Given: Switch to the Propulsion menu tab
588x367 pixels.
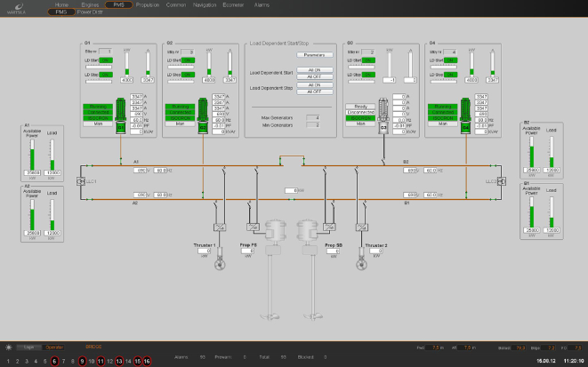Looking at the screenshot, I should coord(149,4).
